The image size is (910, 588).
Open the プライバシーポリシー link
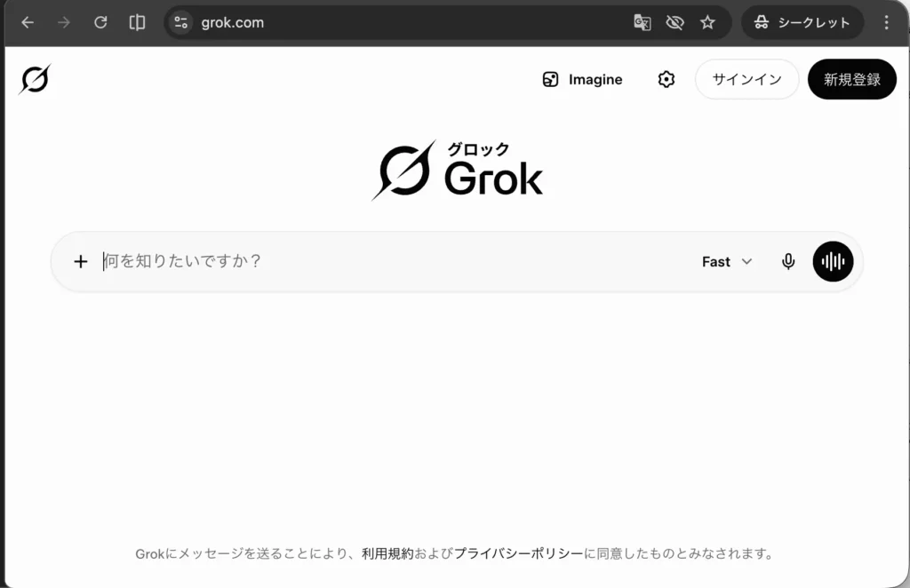click(x=518, y=553)
